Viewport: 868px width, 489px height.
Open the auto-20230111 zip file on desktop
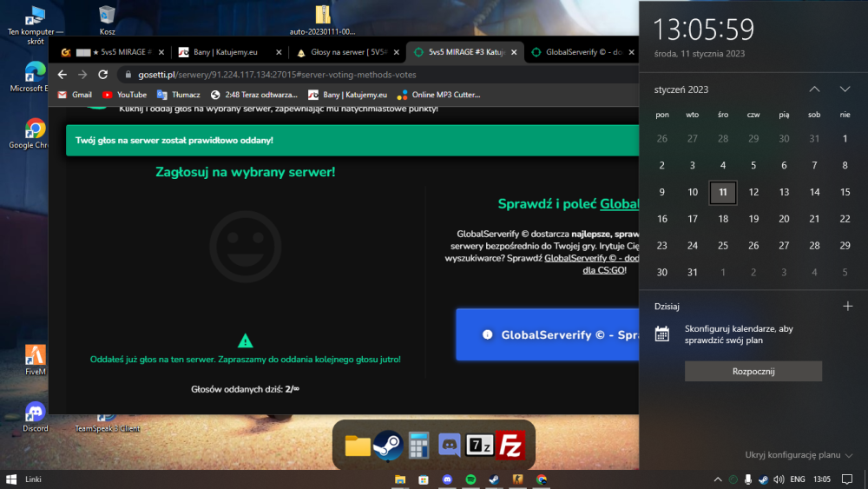pyautogui.click(x=322, y=21)
